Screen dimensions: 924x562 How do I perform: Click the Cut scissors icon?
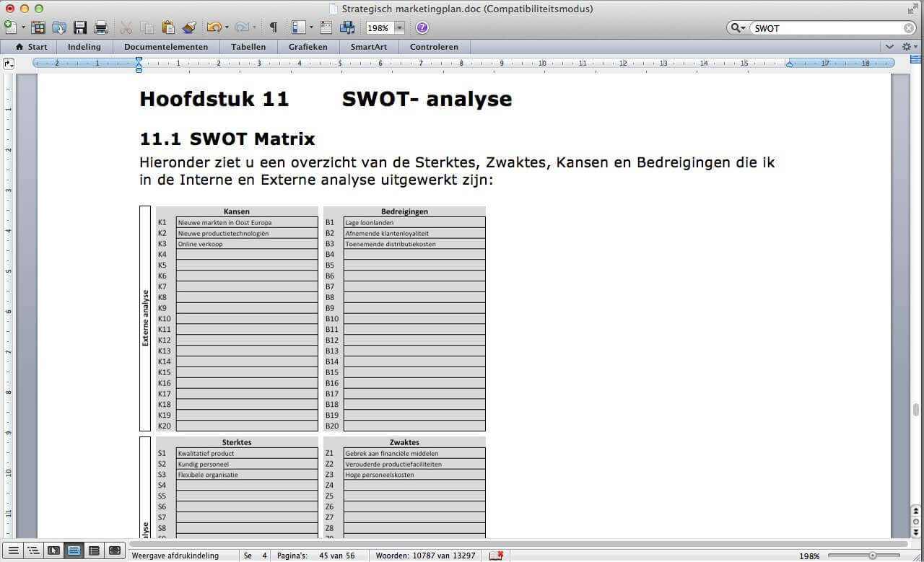click(x=126, y=27)
